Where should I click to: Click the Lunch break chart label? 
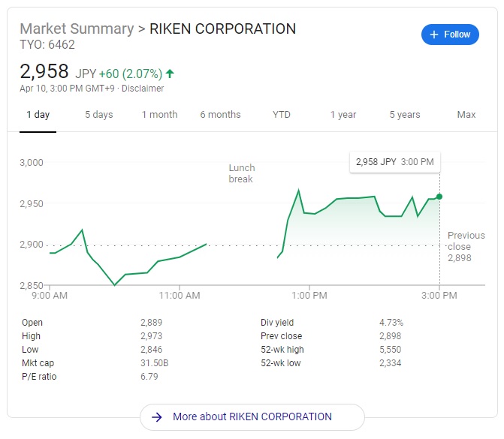242,173
